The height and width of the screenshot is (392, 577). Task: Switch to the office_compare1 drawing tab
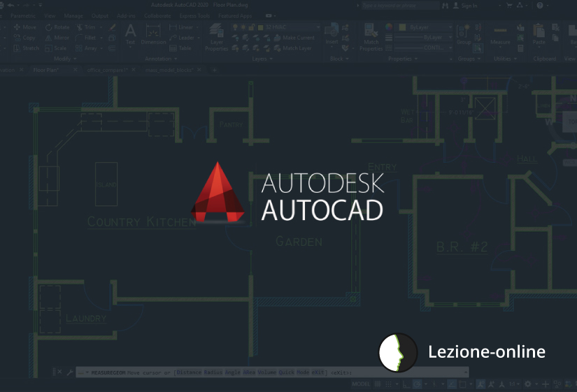tap(107, 71)
